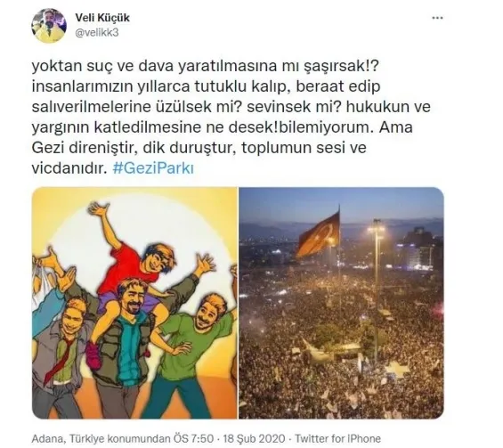Visit the @velikk3 handle link
Image resolution: width=503 pixels, height=448 pixels.
pyautogui.click(x=97, y=32)
